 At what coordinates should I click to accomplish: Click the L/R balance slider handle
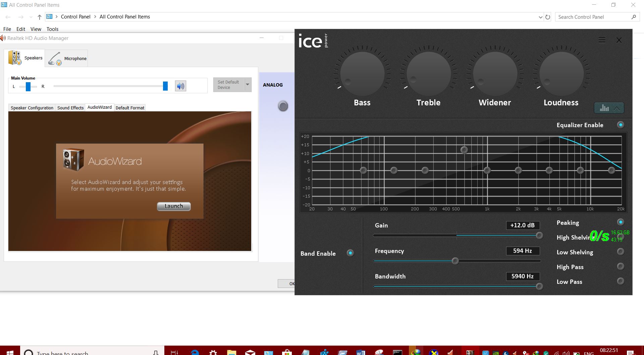28,87
